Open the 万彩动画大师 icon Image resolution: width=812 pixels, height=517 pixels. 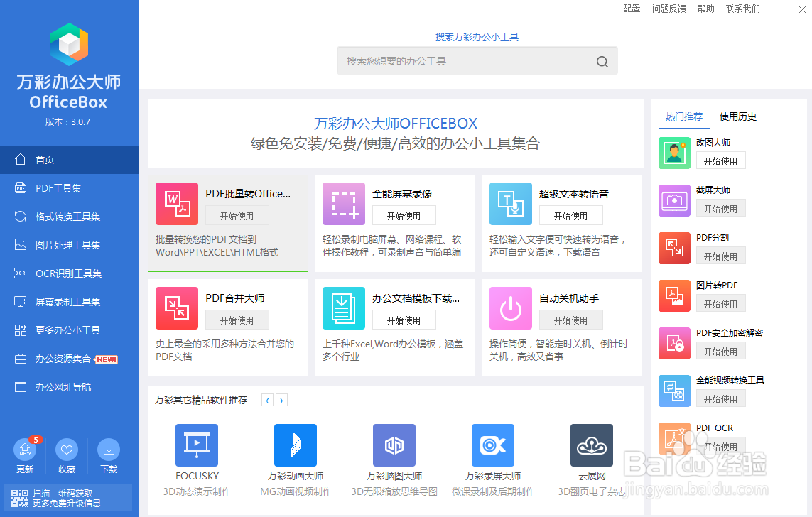point(296,445)
